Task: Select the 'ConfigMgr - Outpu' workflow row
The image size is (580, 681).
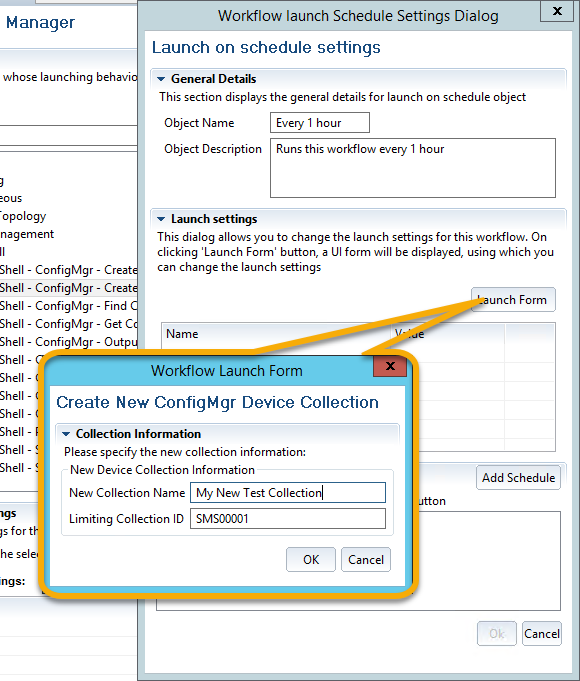Action: [69, 342]
